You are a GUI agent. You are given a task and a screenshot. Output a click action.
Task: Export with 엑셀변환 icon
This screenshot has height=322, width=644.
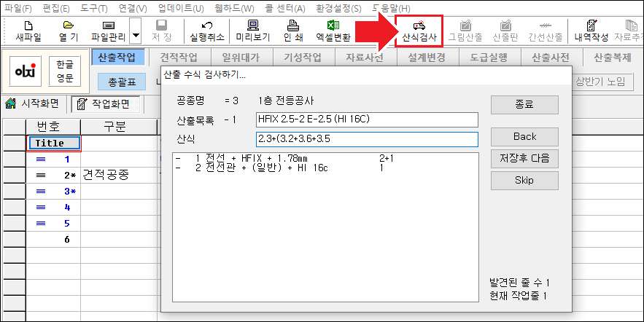pyautogui.click(x=333, y=31)
